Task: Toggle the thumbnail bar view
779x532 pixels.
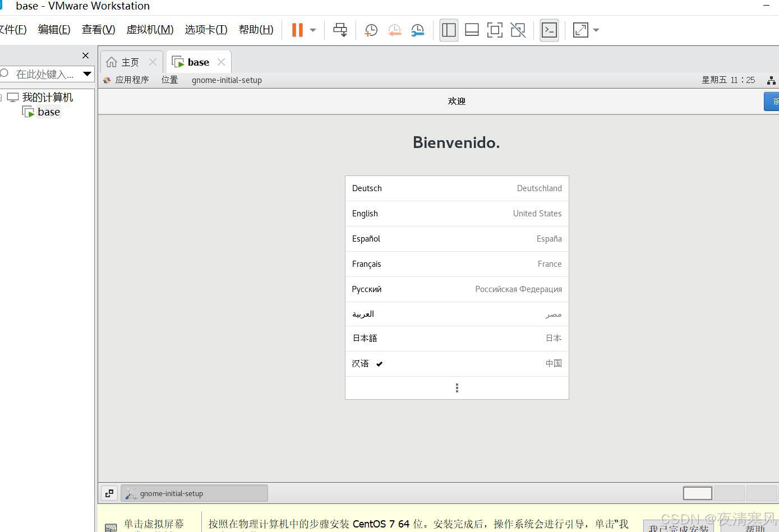Action: pos(472,30)
